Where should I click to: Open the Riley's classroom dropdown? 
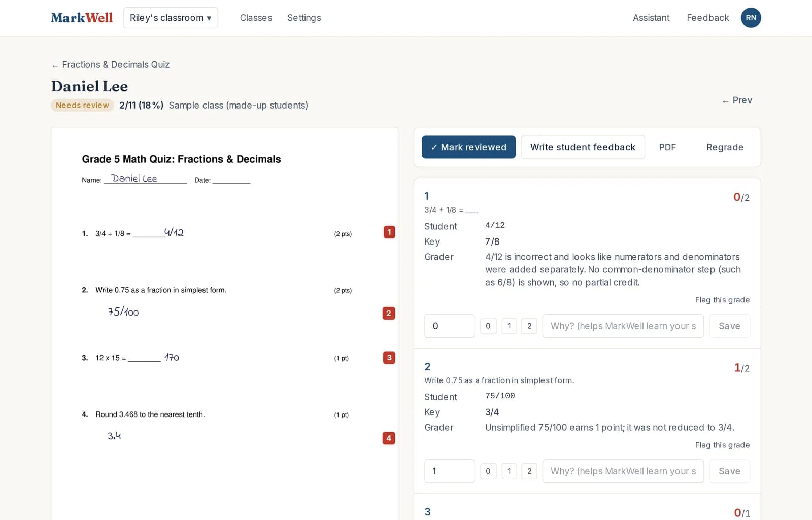coord(171,18)
